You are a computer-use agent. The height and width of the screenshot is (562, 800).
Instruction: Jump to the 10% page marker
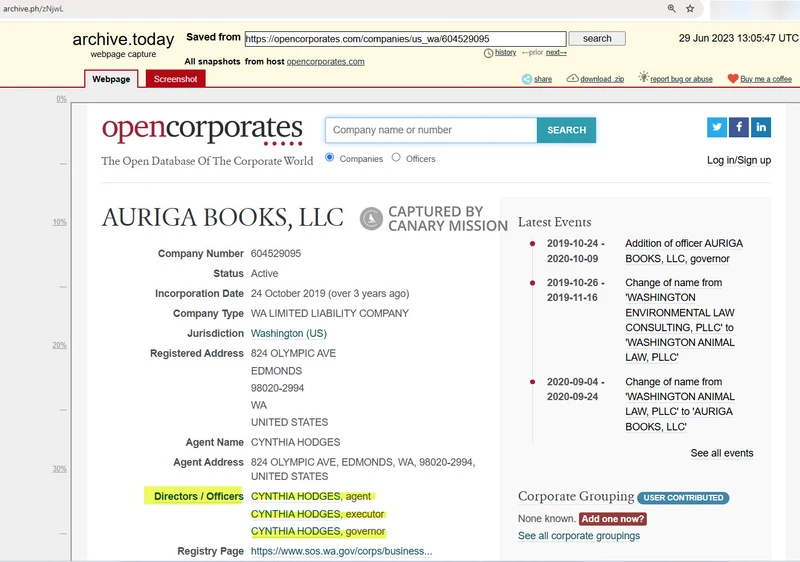point(60,222)
